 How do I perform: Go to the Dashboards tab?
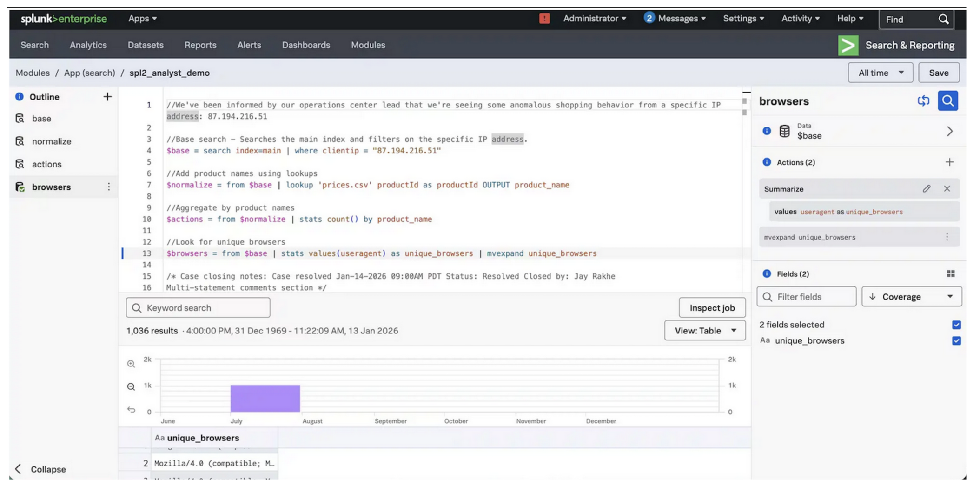point(306,45)
